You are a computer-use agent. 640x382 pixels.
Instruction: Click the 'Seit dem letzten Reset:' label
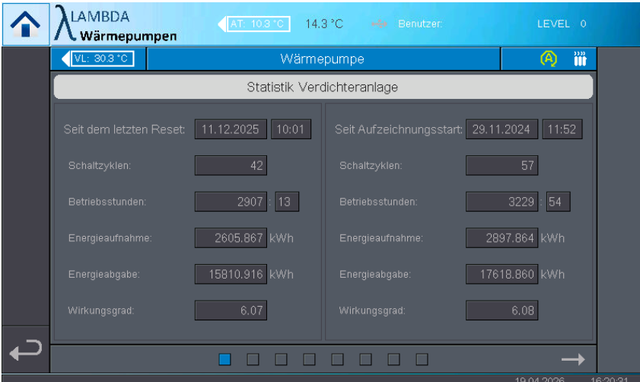(x=124, y=130)
